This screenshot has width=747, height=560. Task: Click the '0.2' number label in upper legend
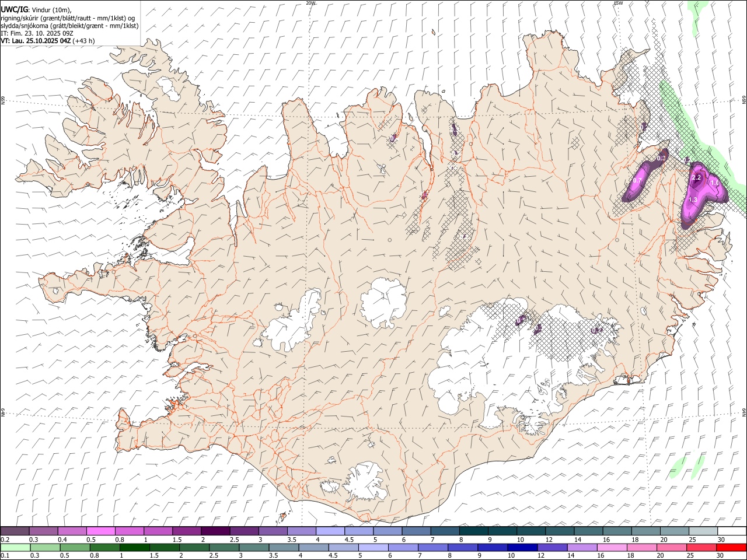pos(5,540)
